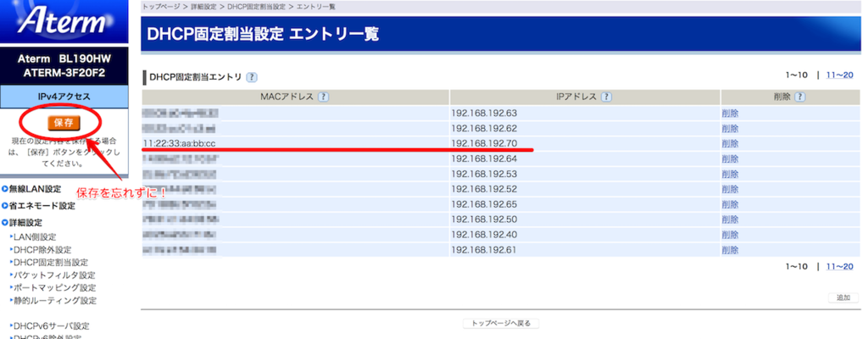Select IP address cell 192.168.192.40
The height and width of the screenshot is (339, 868).
click(585, 234)
